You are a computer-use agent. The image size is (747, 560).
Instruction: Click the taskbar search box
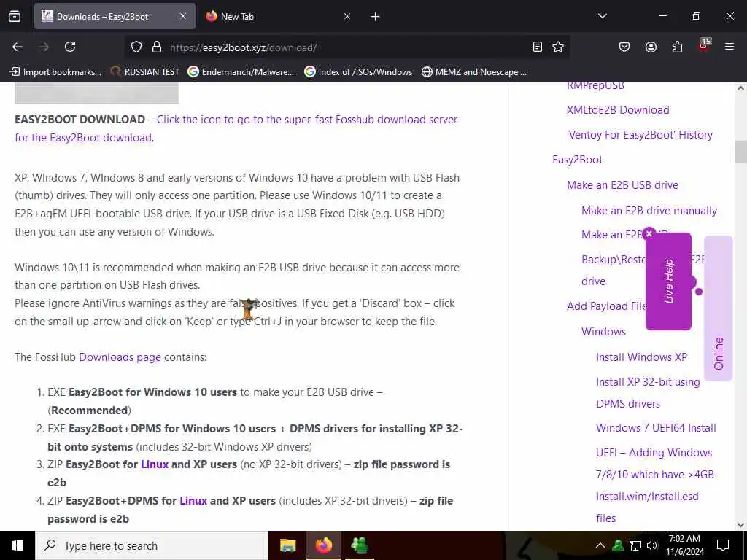[x=152, y=545]
